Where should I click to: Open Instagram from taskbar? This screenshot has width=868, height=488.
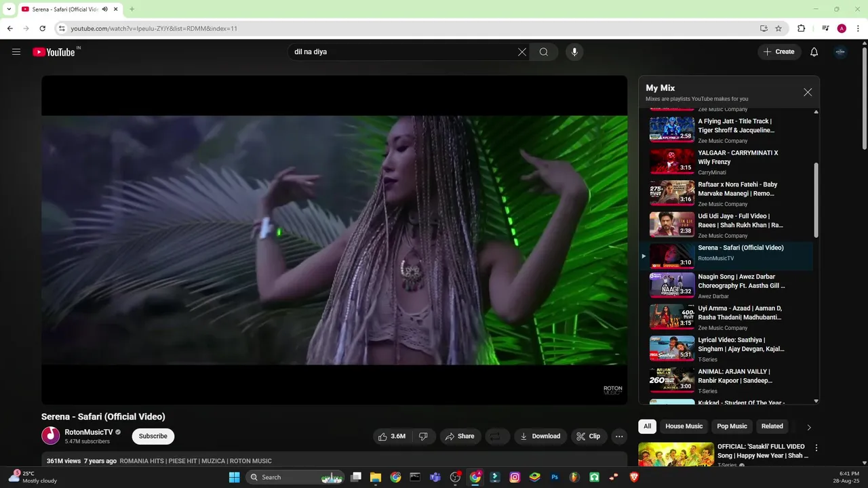pyautogui.click(x=515, y=477)
